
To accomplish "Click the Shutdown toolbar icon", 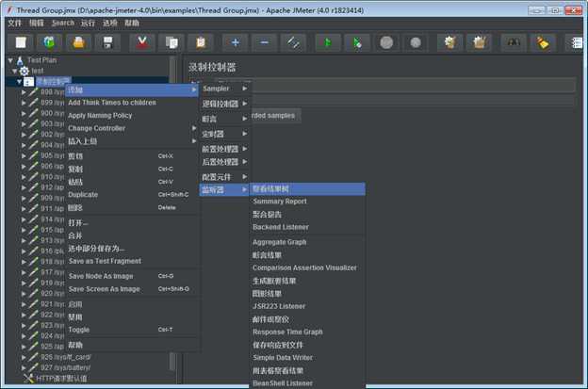I will [416, 42].
